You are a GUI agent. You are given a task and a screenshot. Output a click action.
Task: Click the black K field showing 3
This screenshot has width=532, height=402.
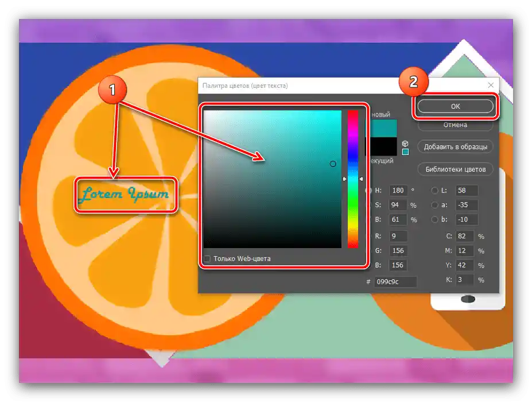[464, 280]
